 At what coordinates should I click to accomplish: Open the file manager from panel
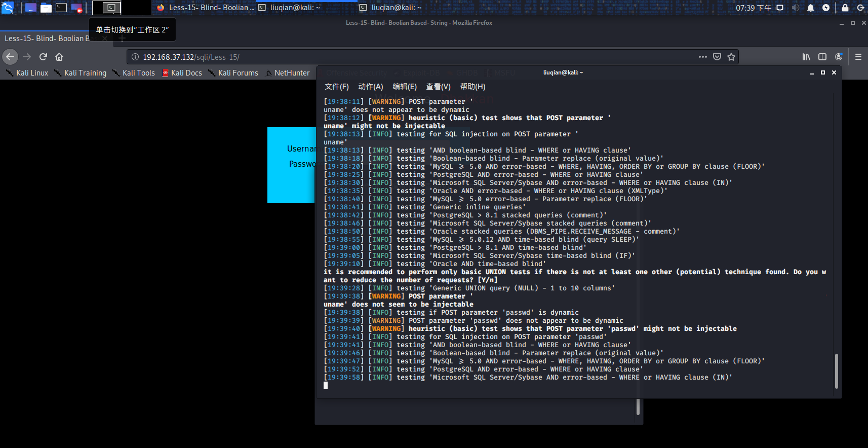[x=46, y=8]
